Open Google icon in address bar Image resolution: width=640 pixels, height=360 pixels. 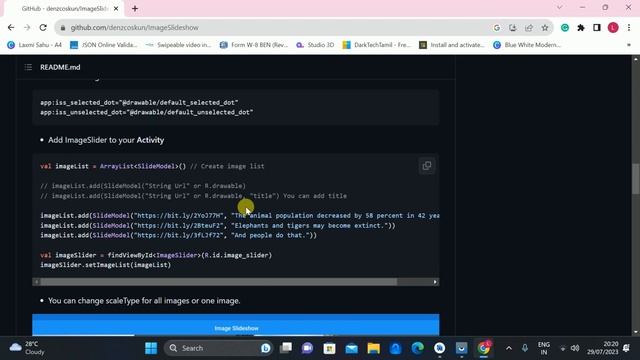point(497,28)
